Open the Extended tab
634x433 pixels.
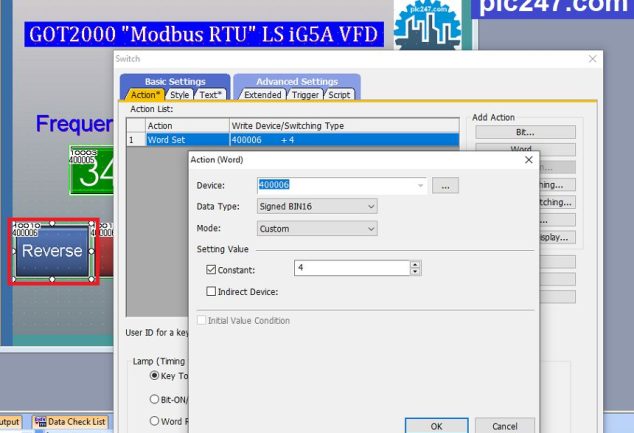click(262, 95)
